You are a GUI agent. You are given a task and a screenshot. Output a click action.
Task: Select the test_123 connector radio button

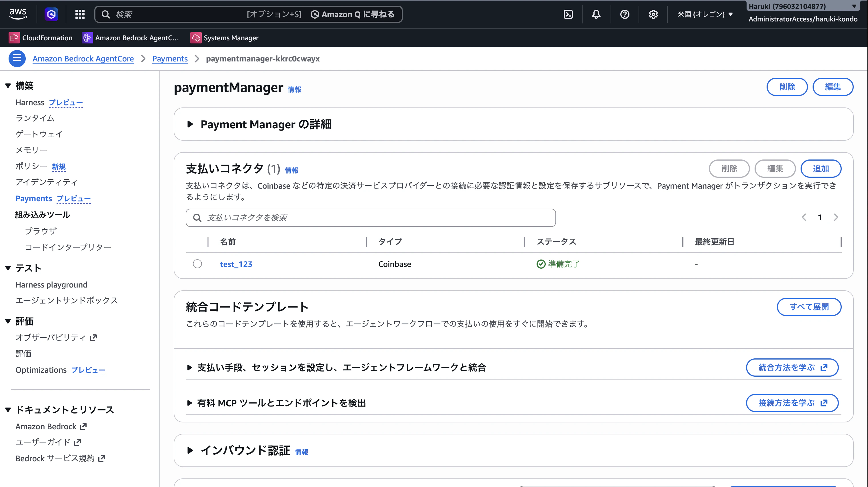pos(197,264)
